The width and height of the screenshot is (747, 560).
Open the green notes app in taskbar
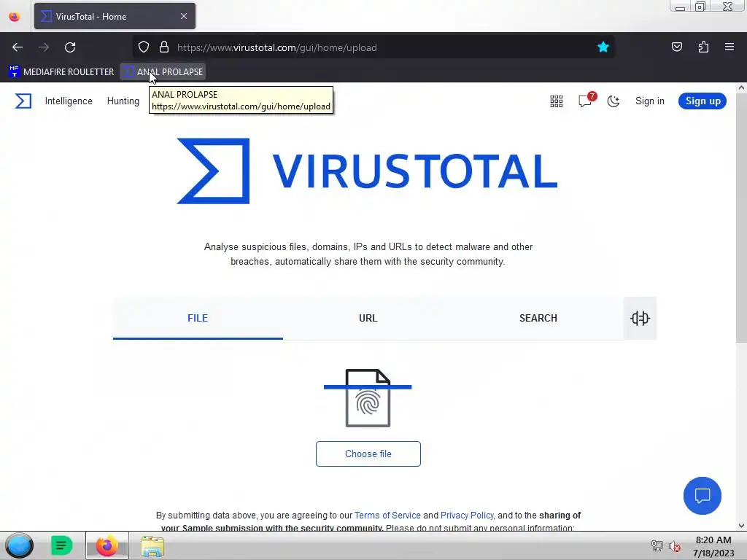[x=61, y=545]
